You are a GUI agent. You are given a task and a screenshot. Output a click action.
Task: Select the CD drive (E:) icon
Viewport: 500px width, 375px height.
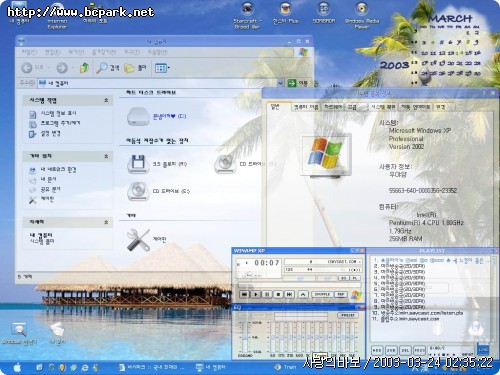pos(138,191)
